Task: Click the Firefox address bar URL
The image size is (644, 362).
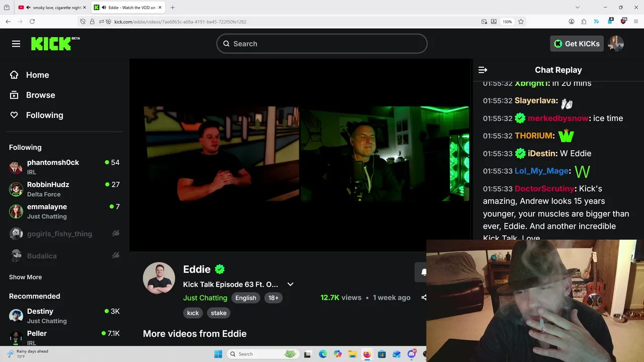Action: pos(180,22)
